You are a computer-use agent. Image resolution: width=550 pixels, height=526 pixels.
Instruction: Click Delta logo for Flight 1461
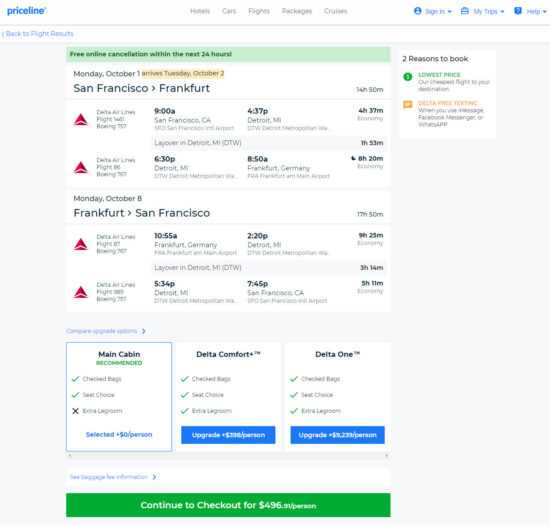81,120
